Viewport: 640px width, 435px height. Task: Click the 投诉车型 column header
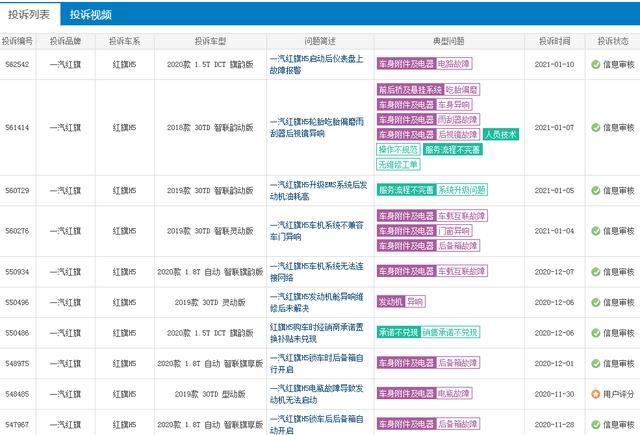click(210, 41)
